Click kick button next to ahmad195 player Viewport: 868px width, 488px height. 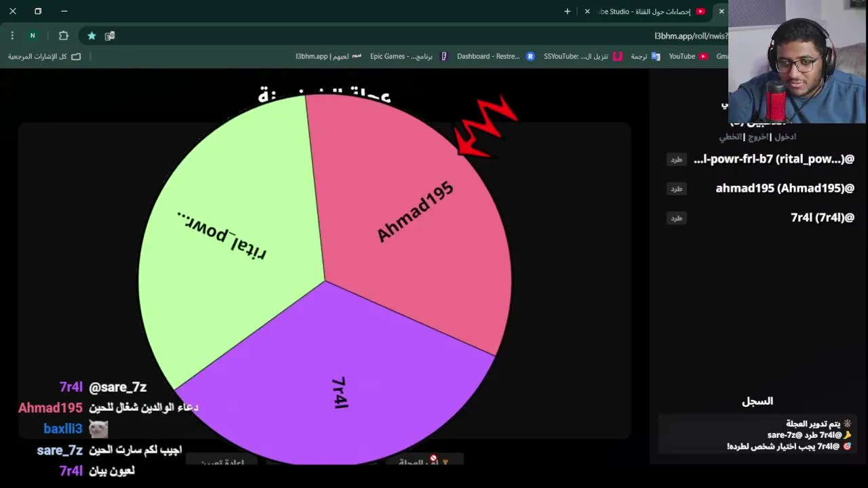(x=676, y=188)
